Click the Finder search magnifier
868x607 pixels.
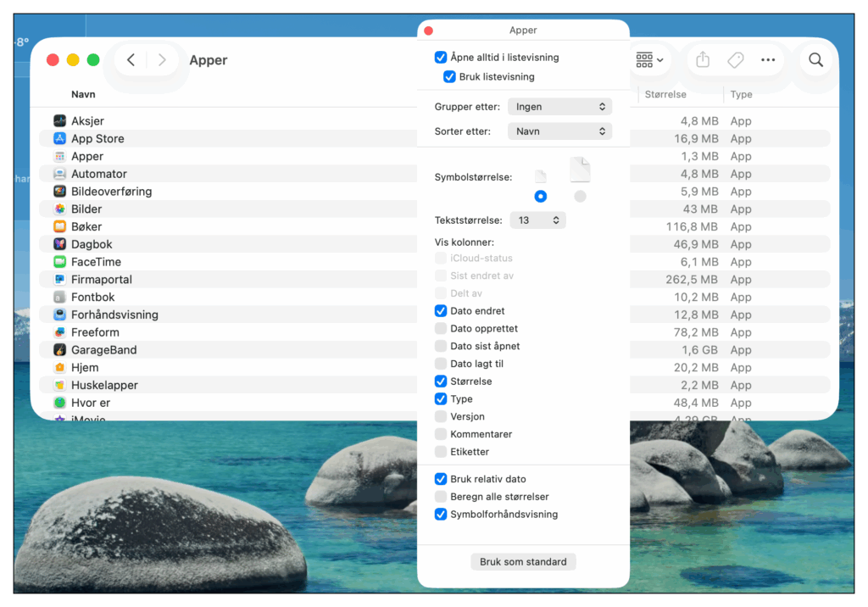816,60
